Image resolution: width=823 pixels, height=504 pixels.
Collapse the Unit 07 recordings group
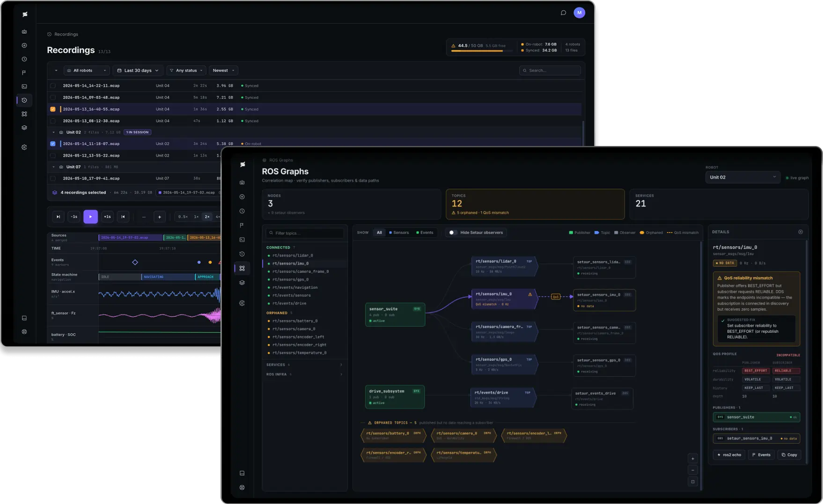53,167
